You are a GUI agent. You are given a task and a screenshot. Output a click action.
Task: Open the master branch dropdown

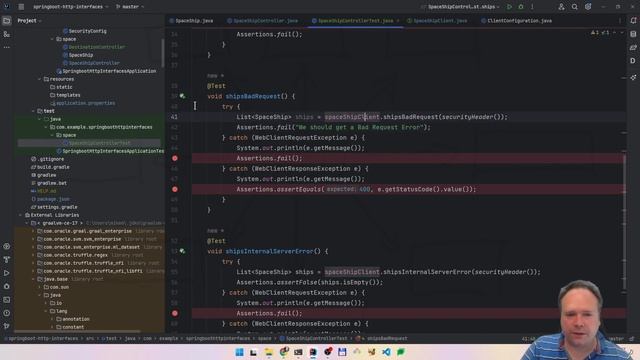(130, 7)
